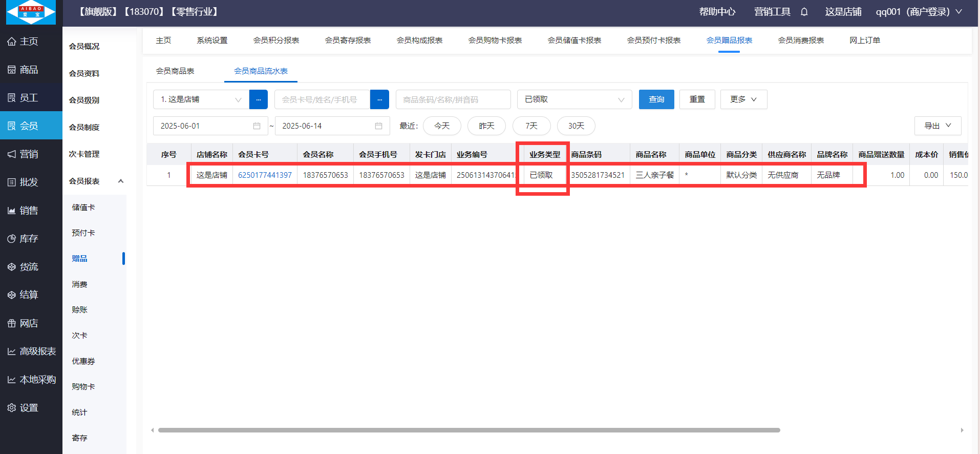The height and width of the screenshot is (454, 980).
Task: Click store selector blue ellipsis button
Action: [x=258, y=99]
